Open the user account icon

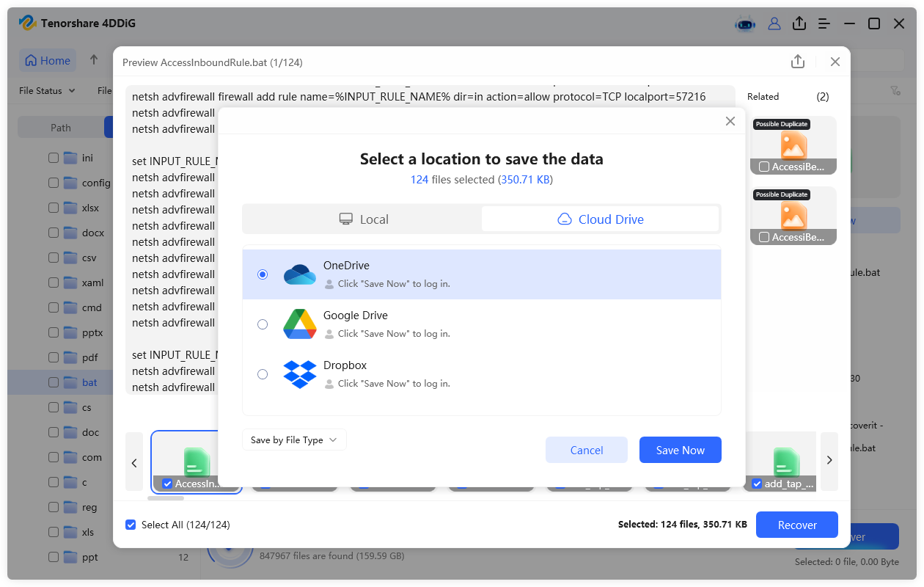tap(774, 23)
